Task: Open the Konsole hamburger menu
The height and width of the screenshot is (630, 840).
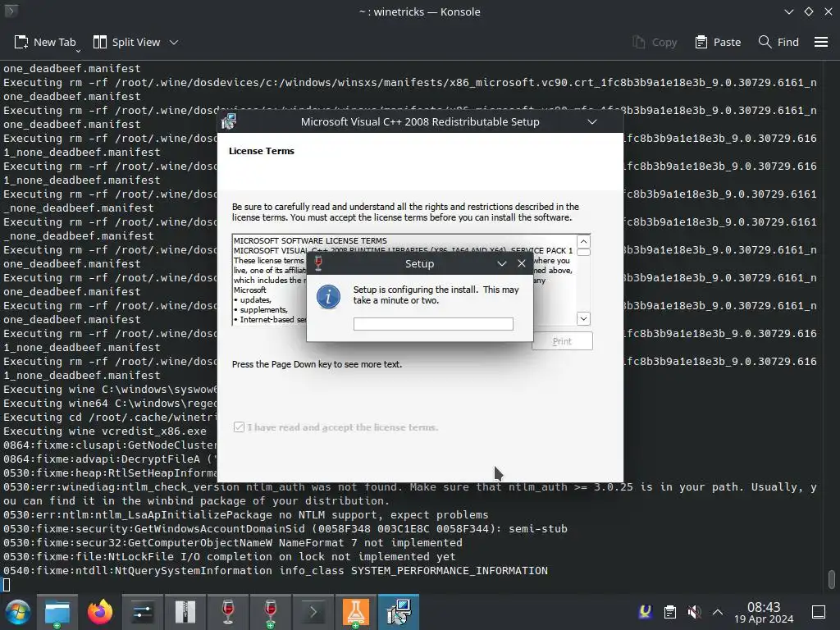Action: [821, 43]
